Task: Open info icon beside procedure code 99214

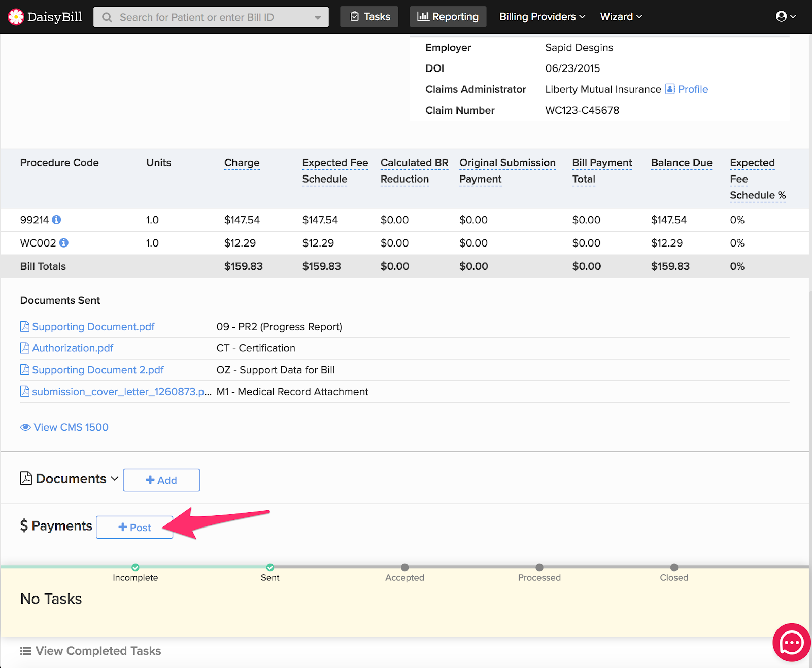Action: [x=57, y=220]
